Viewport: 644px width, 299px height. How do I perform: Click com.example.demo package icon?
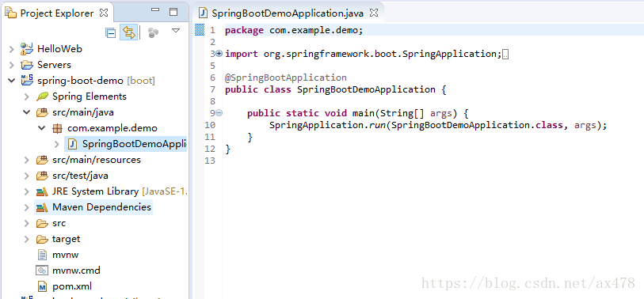tap(57, 128)
